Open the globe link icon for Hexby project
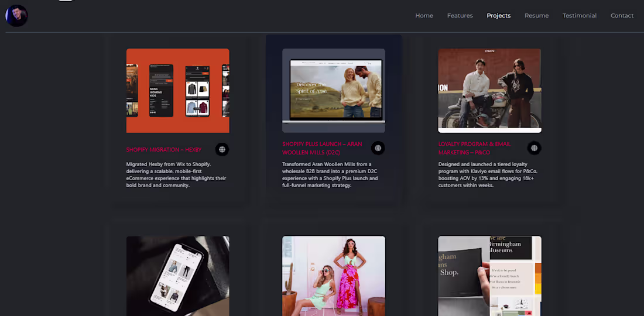 pyautogui.click(x=222, y=149)
